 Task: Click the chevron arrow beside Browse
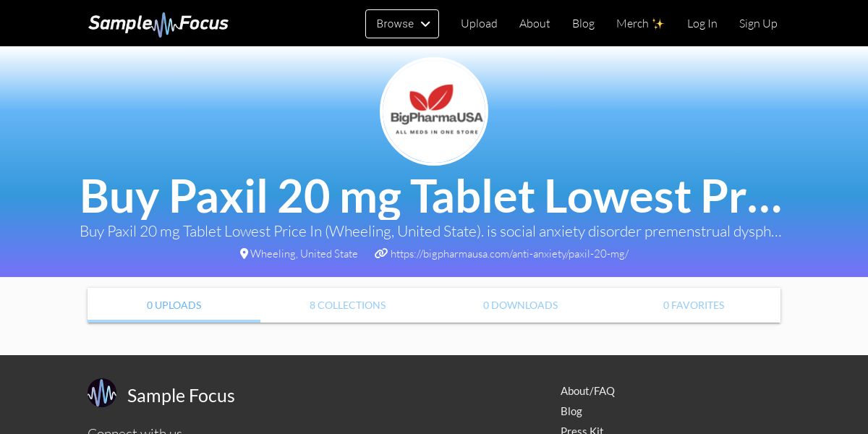pyautogui.click(x=425, y=24)
